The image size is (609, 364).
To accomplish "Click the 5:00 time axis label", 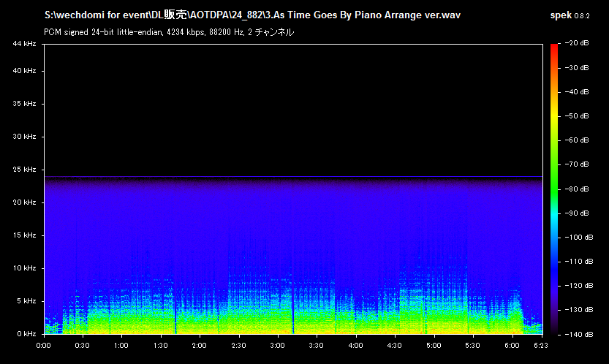I will (434, 346).
